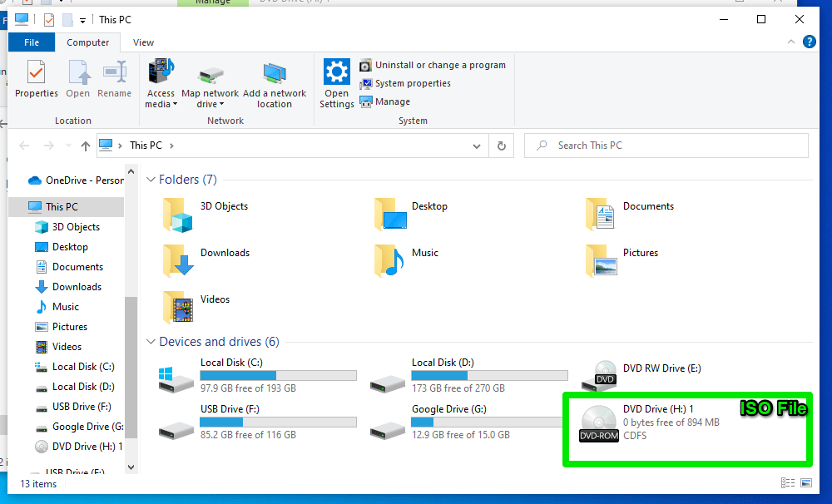The width and height of the screenshot is (832, 504).
Task: Open the Access media dropdown
Action: pyautogui.click(x=161, y=104)
